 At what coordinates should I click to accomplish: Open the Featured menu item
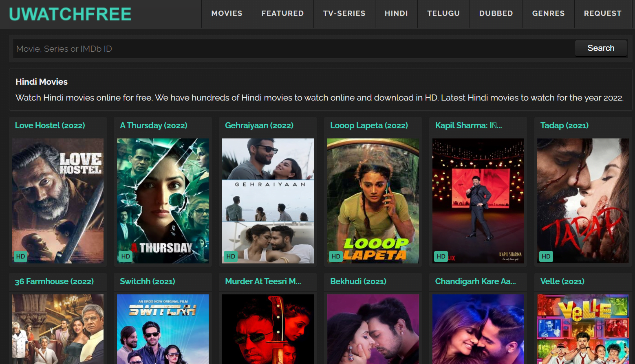tap(282, 13)
